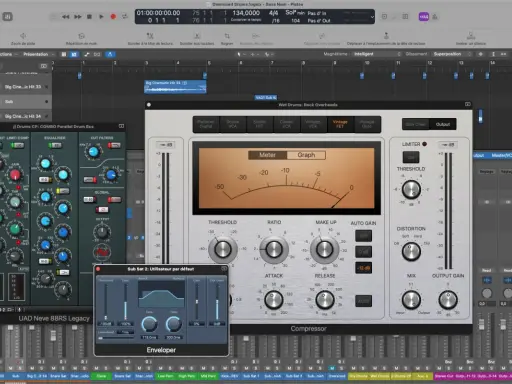Start playback with the Play button
The image size is (512, 384).
(x=101, y=16)
